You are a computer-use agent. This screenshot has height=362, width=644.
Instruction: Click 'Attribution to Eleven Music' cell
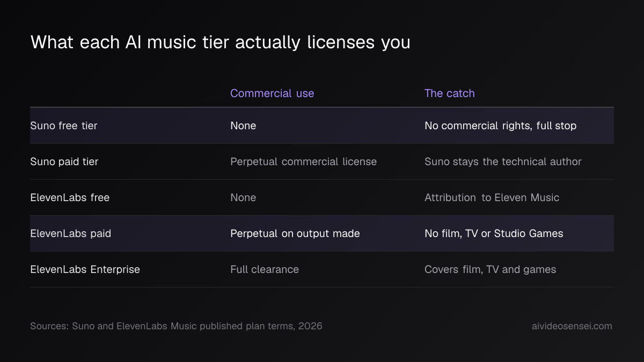click(x=492, y=197)
